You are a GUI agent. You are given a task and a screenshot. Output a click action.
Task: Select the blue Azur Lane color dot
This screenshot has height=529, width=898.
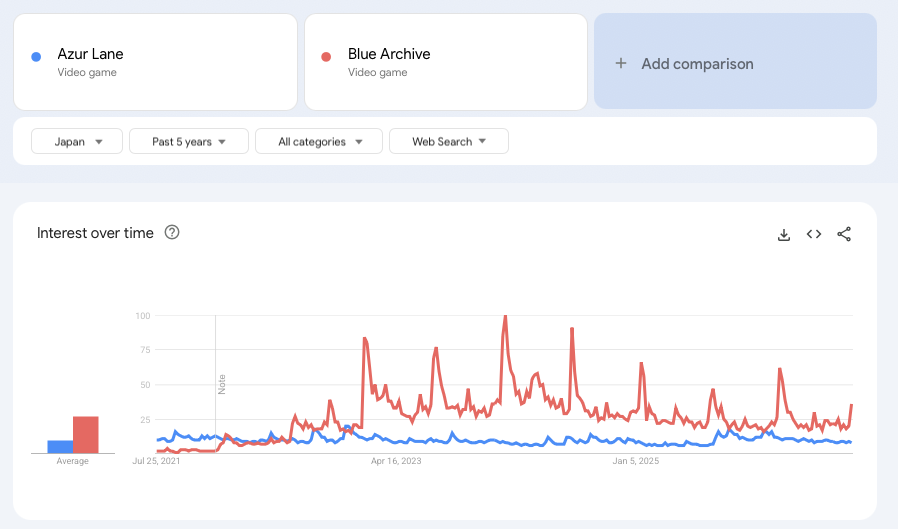coord(36,57)
